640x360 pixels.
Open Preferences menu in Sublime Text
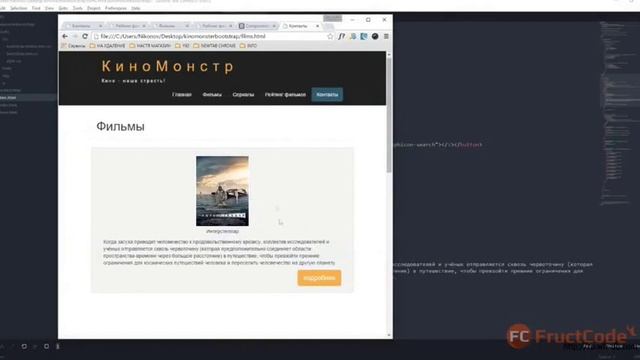pos(116,8)
